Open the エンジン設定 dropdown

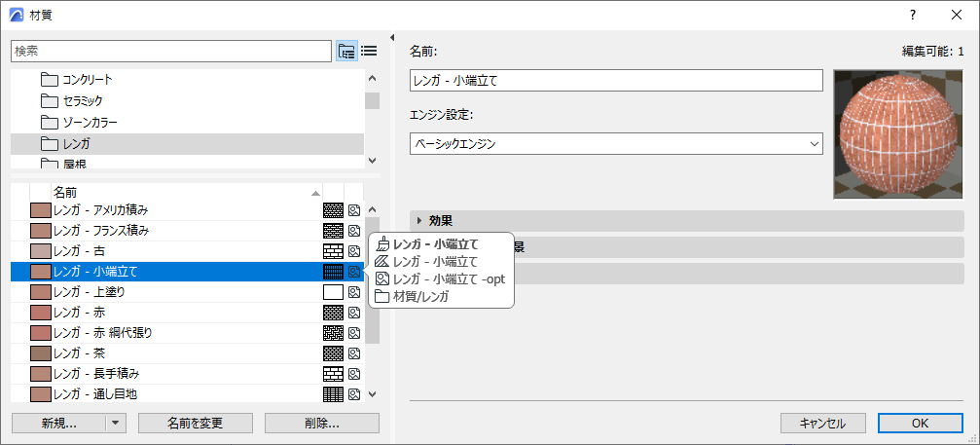pos(617,144)
